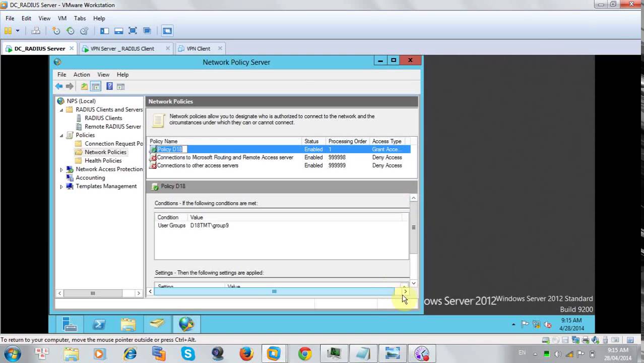644x363 pixels.
Task: Open the VMware Tabs menu
Action: (x=80, y=18)
